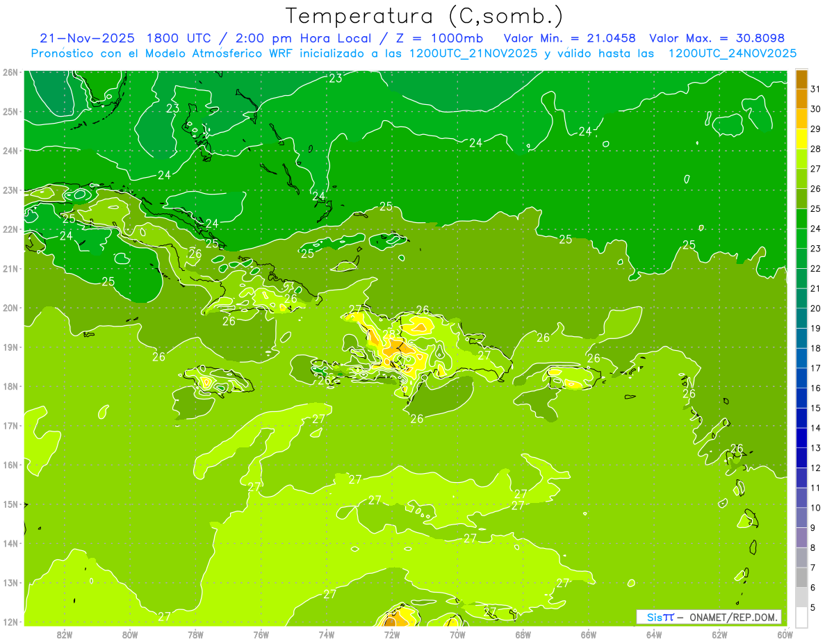834x644 pixels.
Task: Click the latitude axis label 13N
Action: point(10,582)
